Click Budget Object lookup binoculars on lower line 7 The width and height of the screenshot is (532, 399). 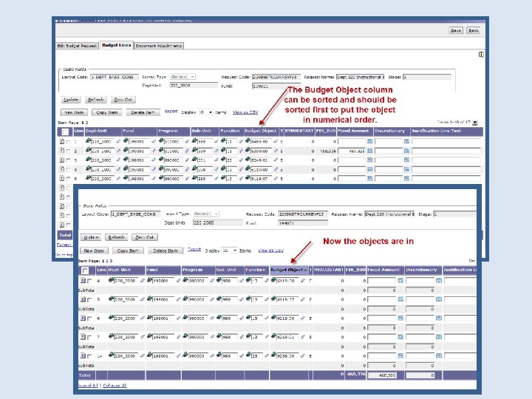click(x=273, y=336)
